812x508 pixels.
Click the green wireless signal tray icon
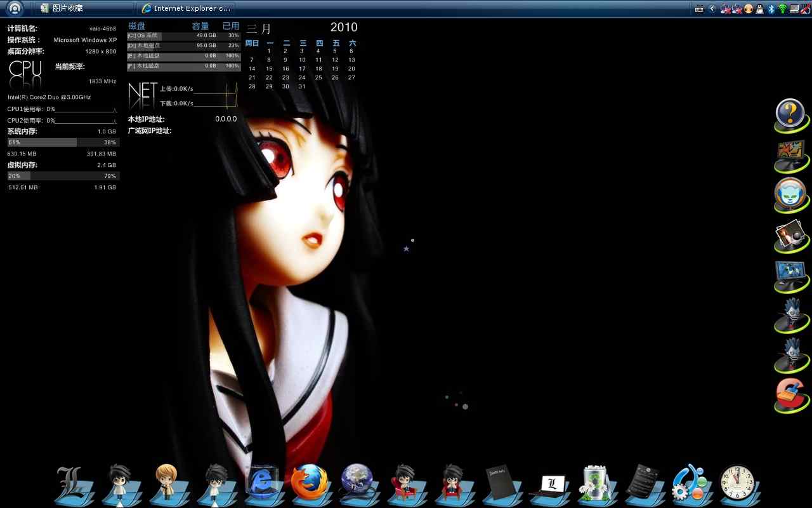782,9
